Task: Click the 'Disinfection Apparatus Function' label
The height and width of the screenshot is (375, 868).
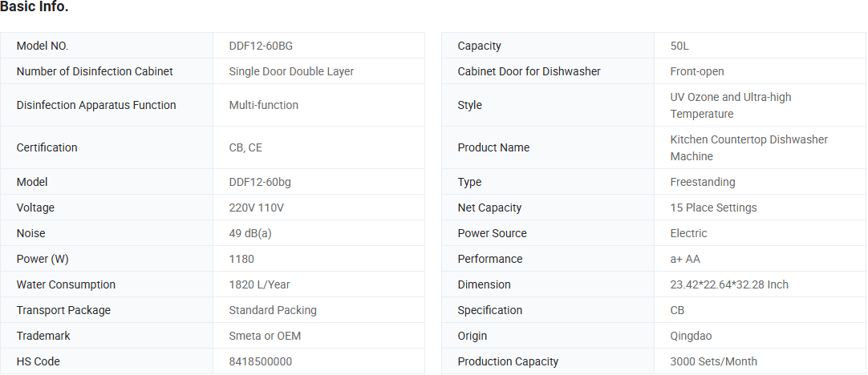Action: tap(96, 105)
